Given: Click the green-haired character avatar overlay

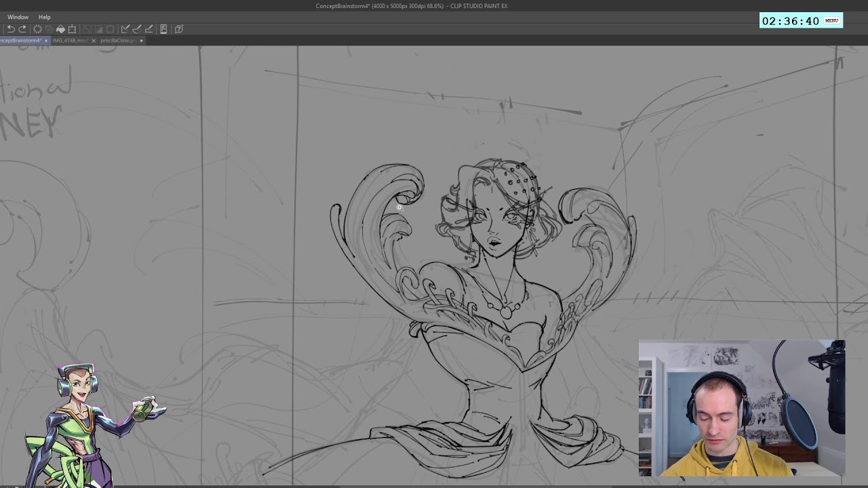Looking at the screenshot, I should click(x=95, y=426).
